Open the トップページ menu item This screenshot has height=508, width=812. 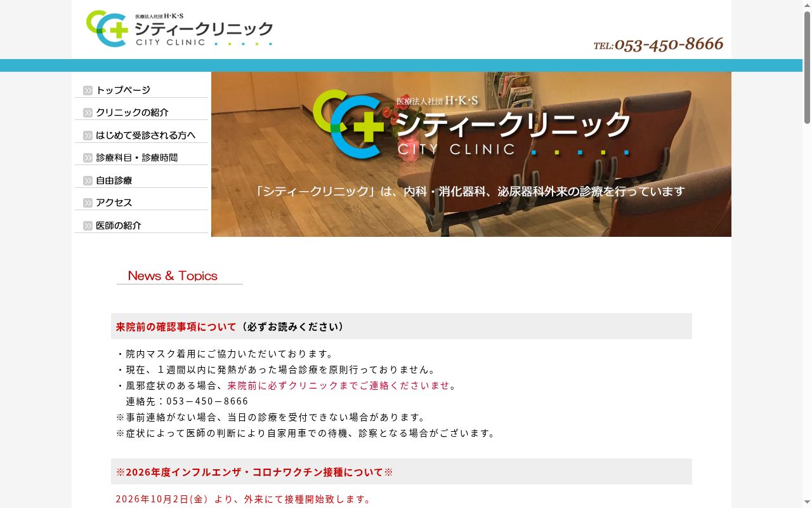[141, 90]
